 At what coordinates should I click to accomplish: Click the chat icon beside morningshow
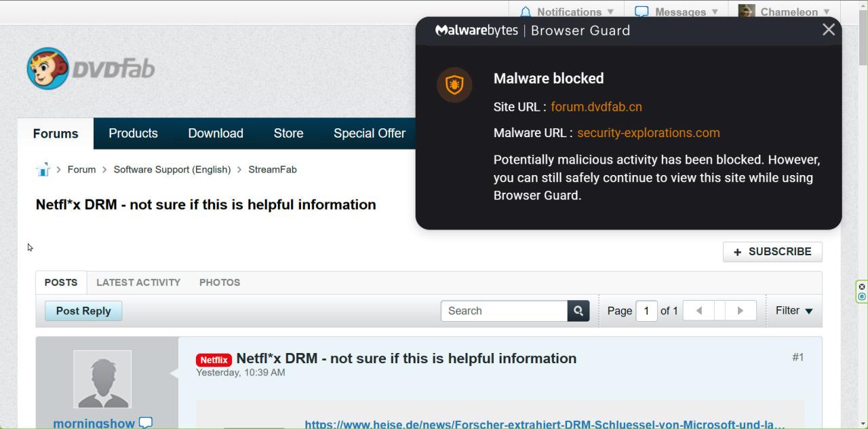[x=146, y=423]
